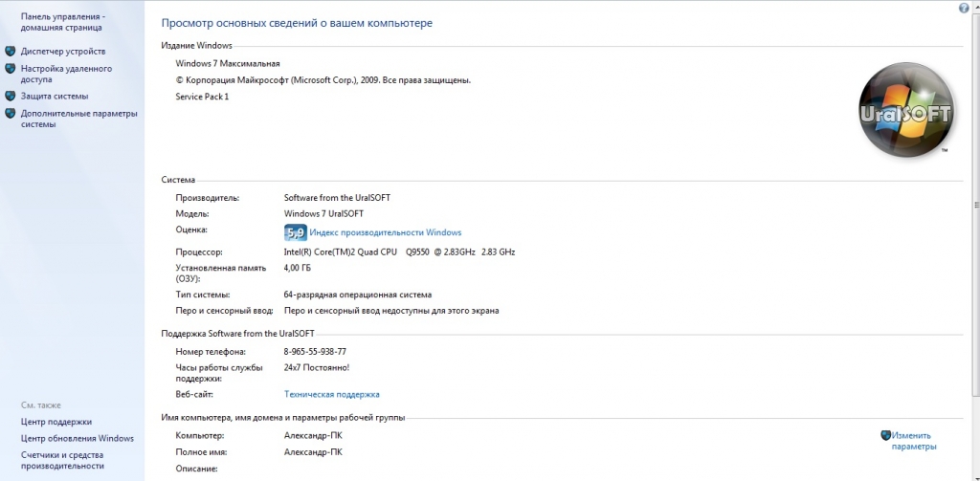980x481 pixels.
Task: Open Центр обновления Windows link
Action: point(78,439)
